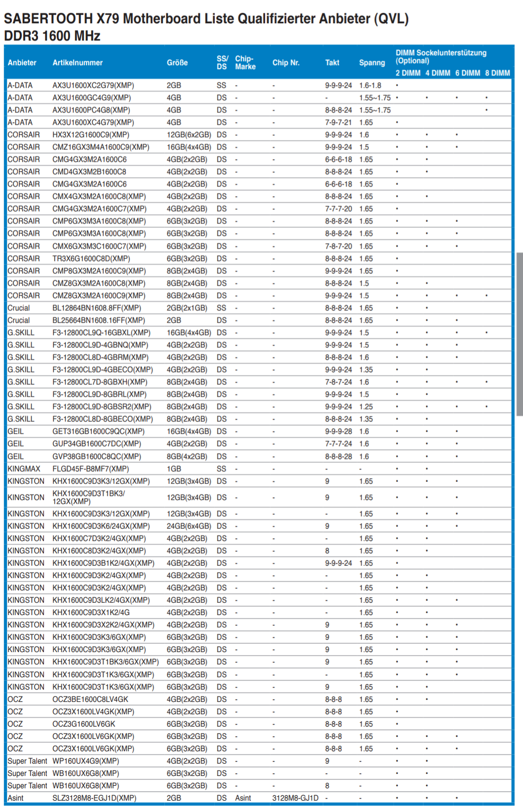Click the 8 DIMM sub-header

(497, 73)
